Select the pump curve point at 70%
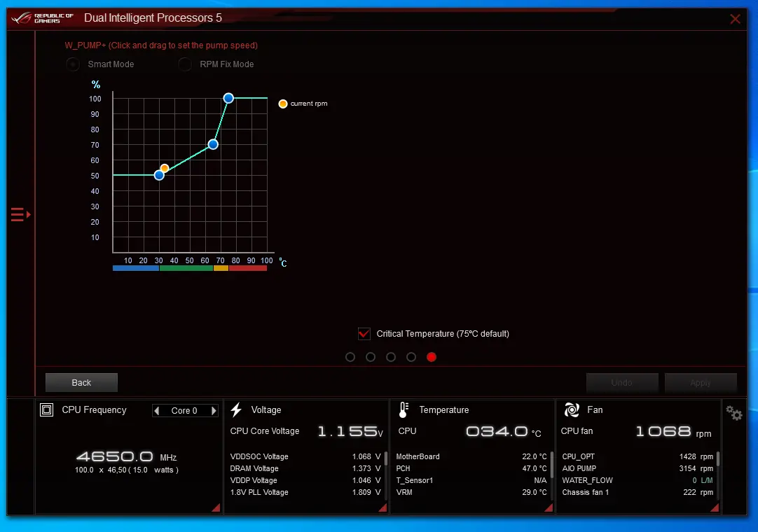The width and height of the screenshot is (758, 532). point(213,144)
